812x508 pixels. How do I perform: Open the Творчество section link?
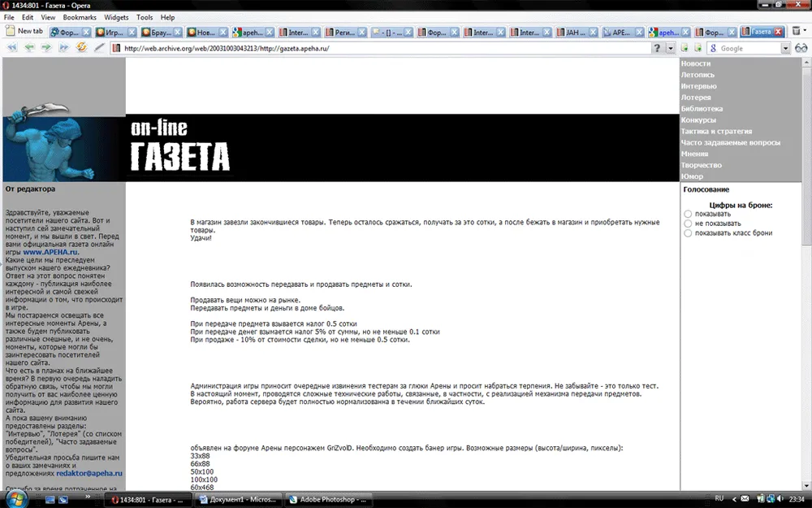click(x=702, y=165)
